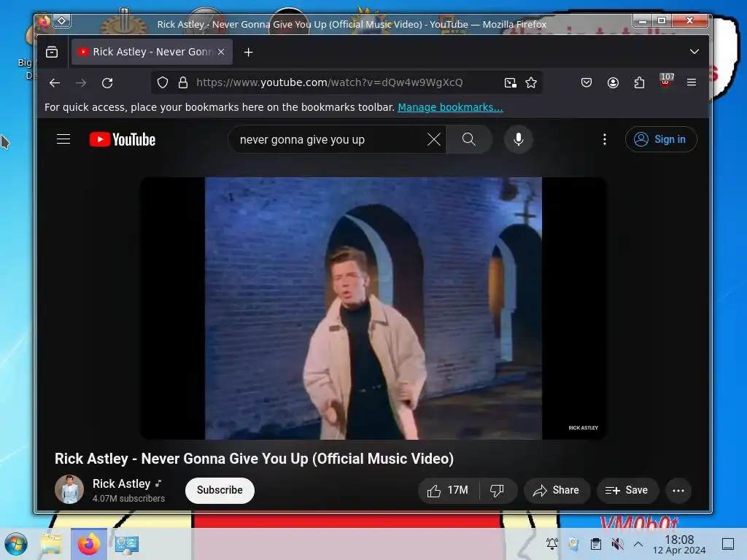Click the Sign in button
The image size is (747, 560).
pos(661,139)
